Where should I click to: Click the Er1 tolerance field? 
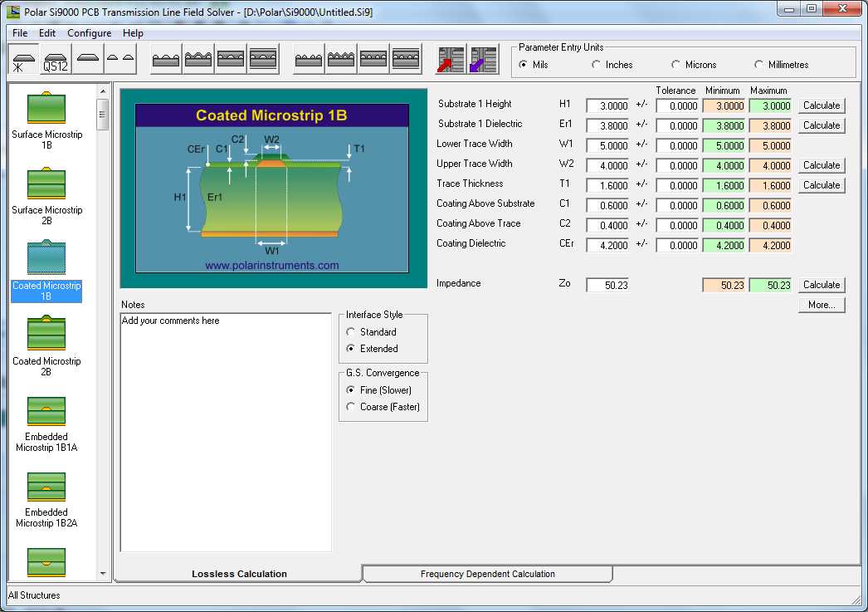(678, 125)
